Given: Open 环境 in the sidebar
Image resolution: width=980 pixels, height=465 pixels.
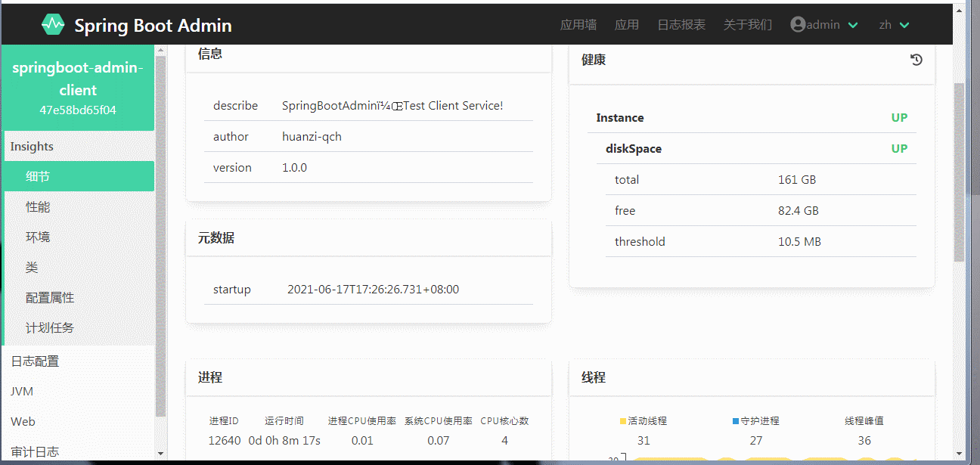Looking at the screenshot, I should pyautogui.click(x=77, y=237).
